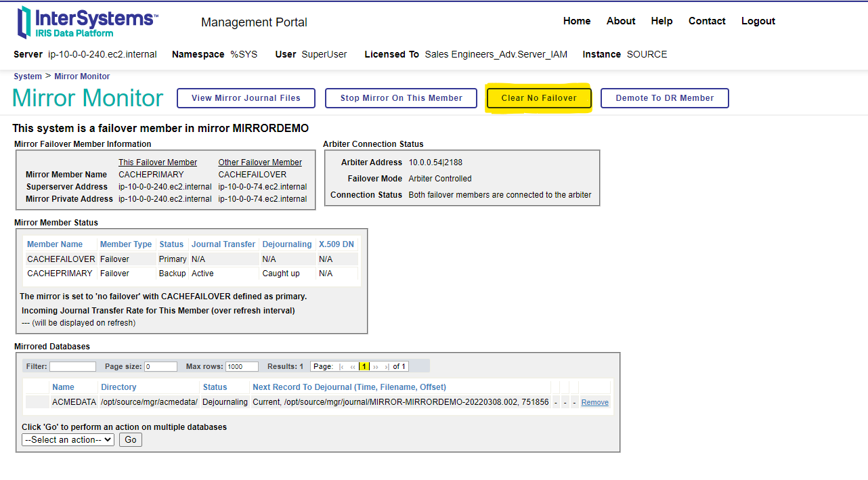Focus the Filter text field

click(x=72, y=366)
